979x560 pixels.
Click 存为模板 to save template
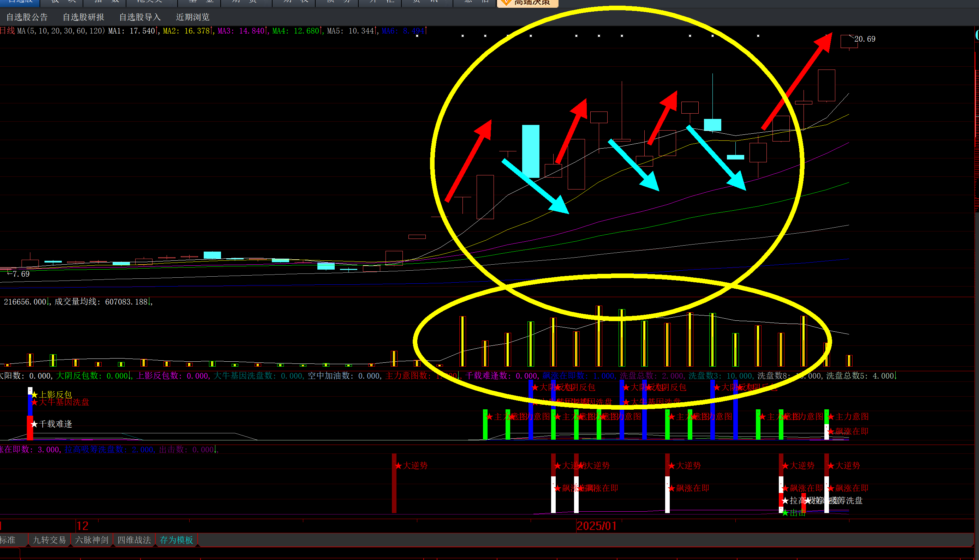pos(176,540)
